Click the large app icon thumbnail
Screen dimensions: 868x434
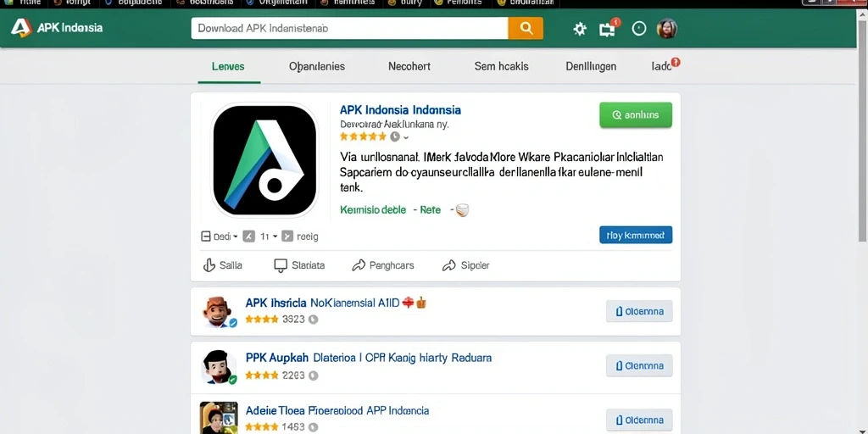coord(264,160)
